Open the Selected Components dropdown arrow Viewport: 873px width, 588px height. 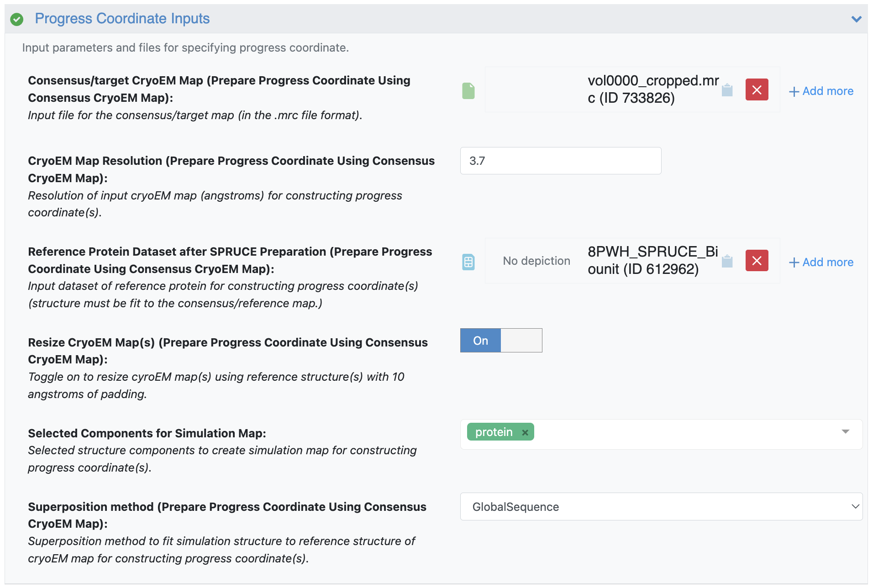point(845,432)
